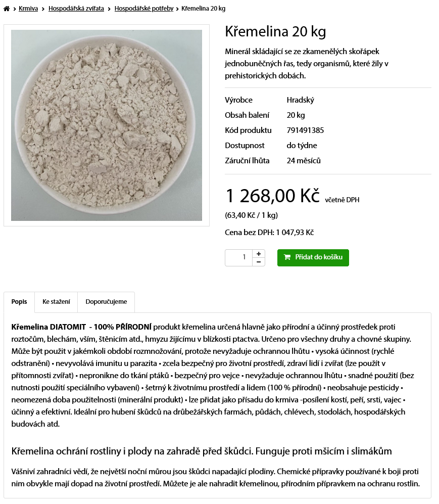Image resolution: width=439 pixels, height=504 pixels.
Task: Open the Doporučujeme tab
Action: pos(106,302)
